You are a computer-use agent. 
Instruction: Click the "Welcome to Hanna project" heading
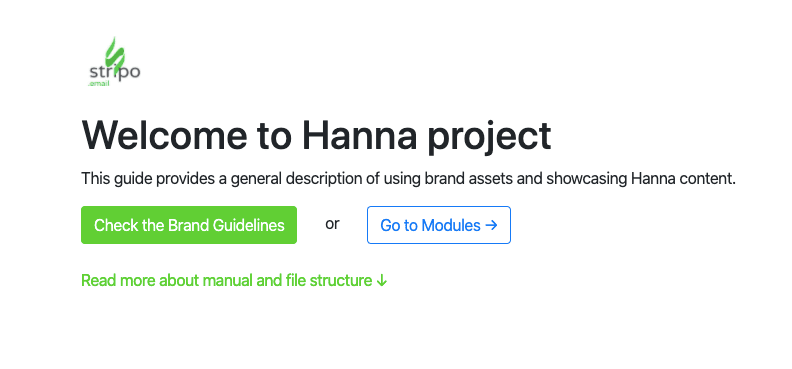click(x=316, y=135)
